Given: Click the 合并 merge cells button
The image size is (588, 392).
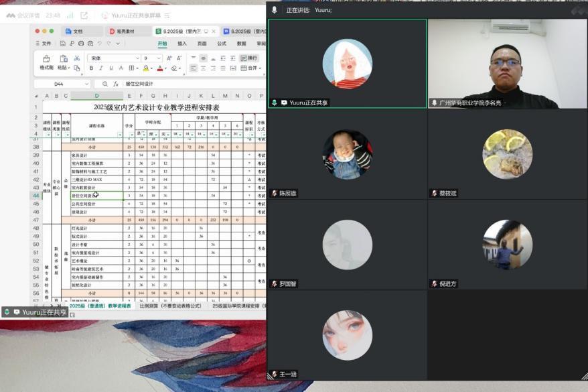Looking at the screenshot, I should click(250, 68).
